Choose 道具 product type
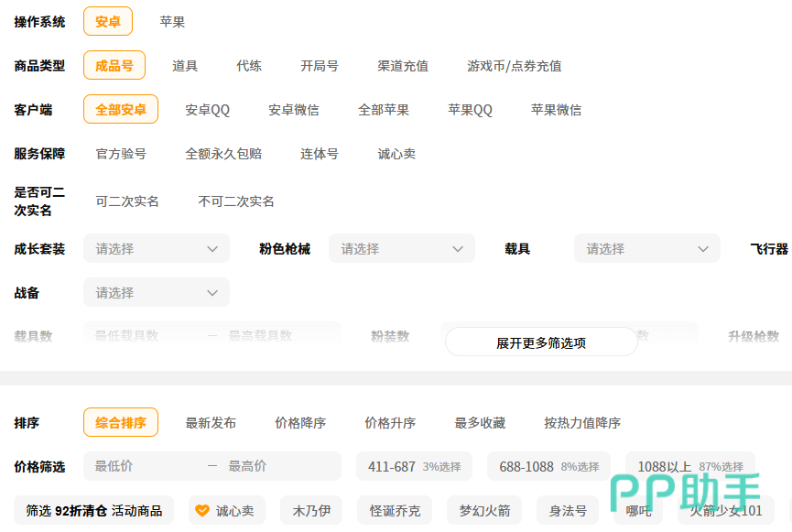 pyautogui.click(x=185, y=66)
